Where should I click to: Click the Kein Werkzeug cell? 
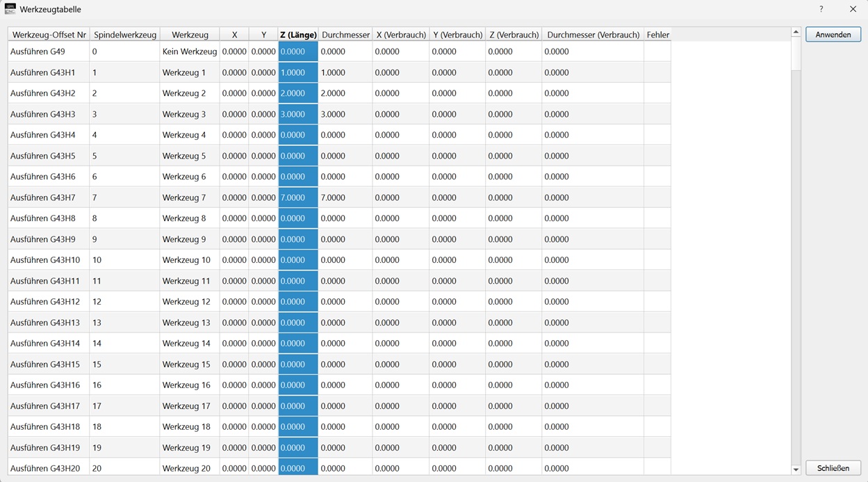[x=190, y=51]
